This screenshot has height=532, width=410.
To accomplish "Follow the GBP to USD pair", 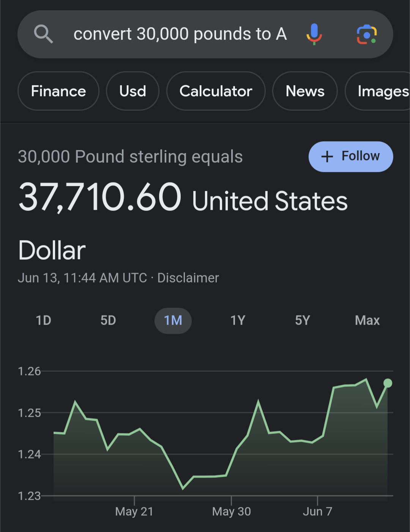I will point(351,157).
